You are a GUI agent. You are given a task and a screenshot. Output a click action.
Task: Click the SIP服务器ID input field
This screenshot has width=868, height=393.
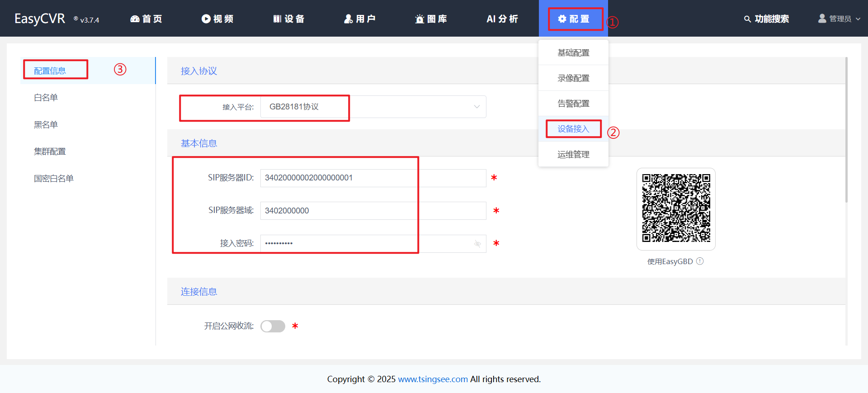click(373, 178)
